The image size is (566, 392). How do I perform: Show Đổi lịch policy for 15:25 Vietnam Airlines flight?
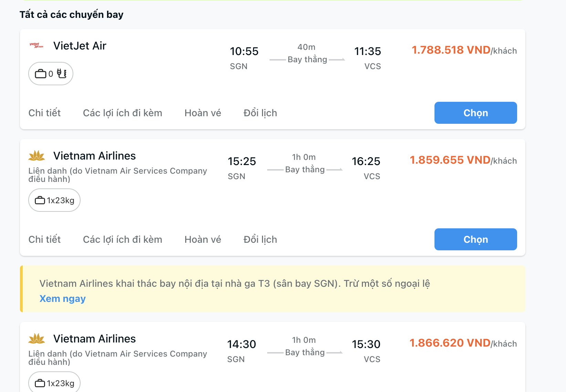pos(260,239)
